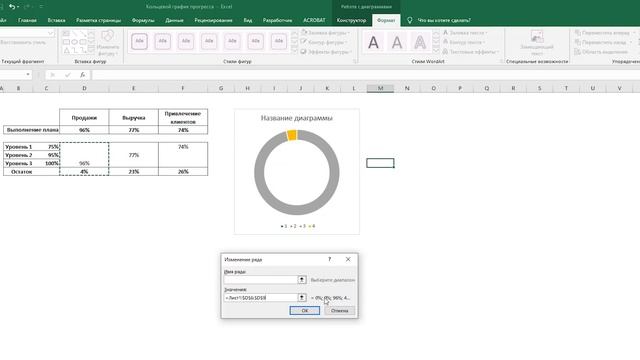
Task: Select the fourth shape style preset
Action: [209, 41]
